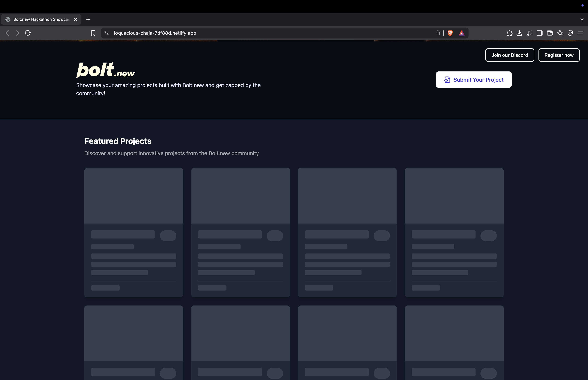
Task: Click the Brave VPN shield icon
Action: pyautogui.click(x=570, y=33)
